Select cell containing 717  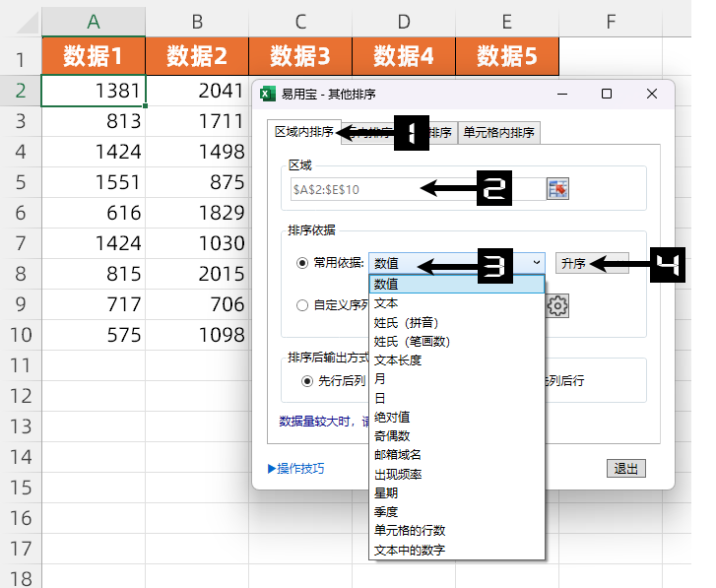[94, 304]
